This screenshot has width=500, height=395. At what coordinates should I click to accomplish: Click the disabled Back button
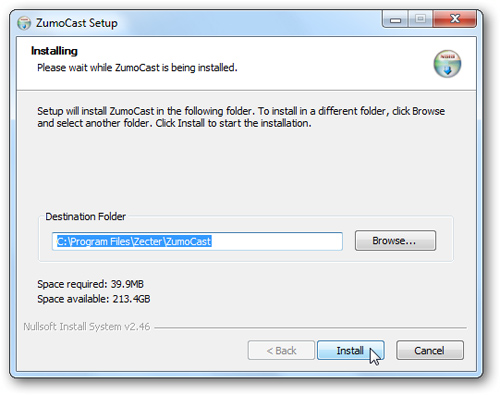coord(281,350)
